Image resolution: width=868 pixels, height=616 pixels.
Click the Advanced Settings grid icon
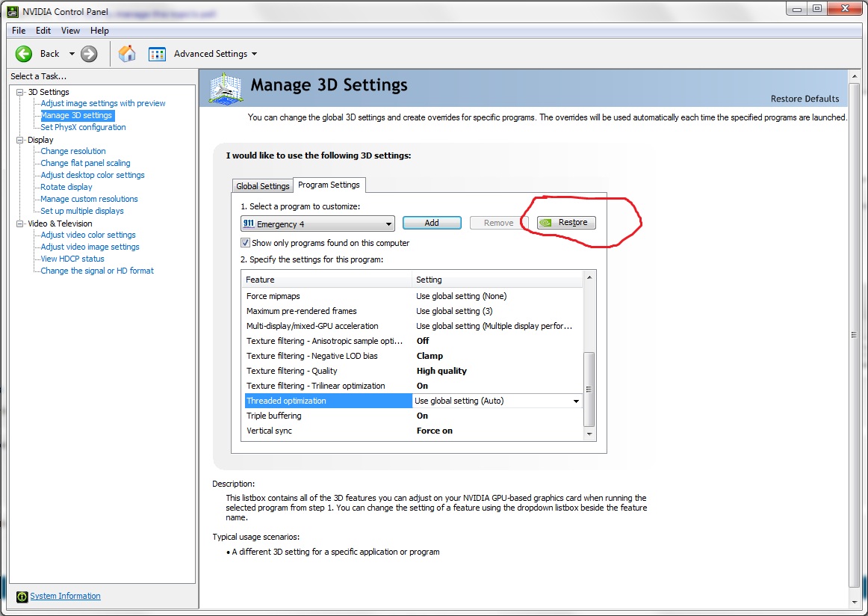[157, 54]
